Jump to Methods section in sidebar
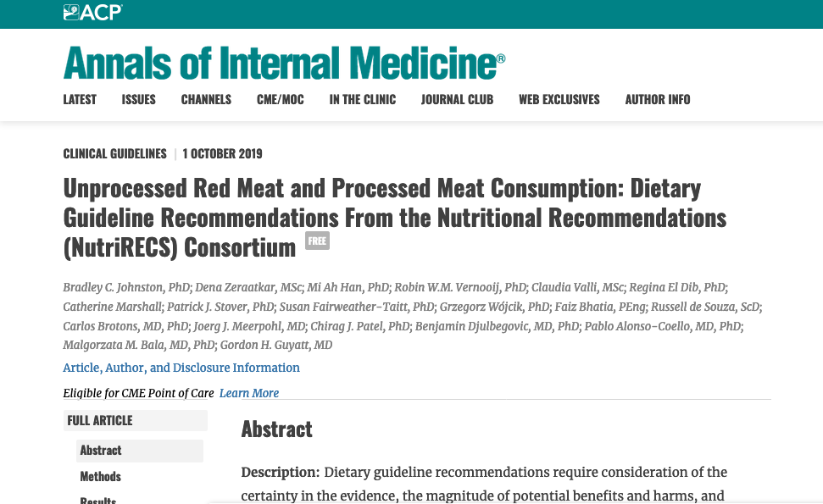Screen dimensions: 823x504 pyautogui.click(x=101, y=476)
